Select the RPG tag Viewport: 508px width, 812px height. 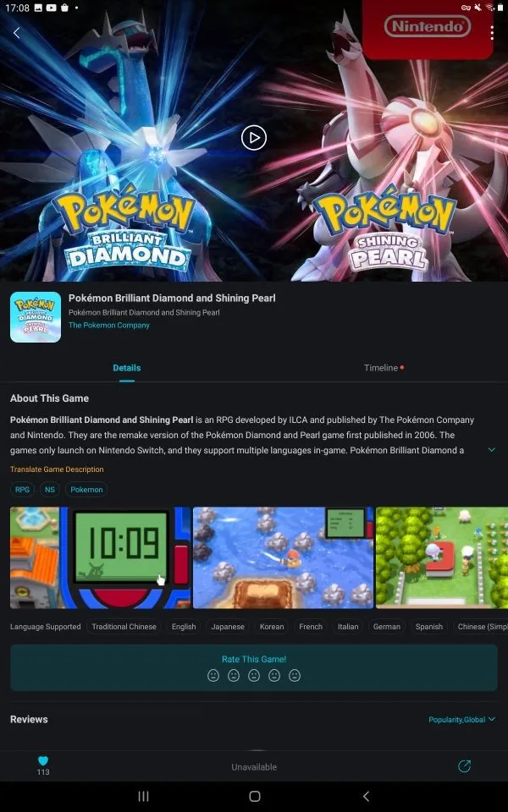coord(22,490)
